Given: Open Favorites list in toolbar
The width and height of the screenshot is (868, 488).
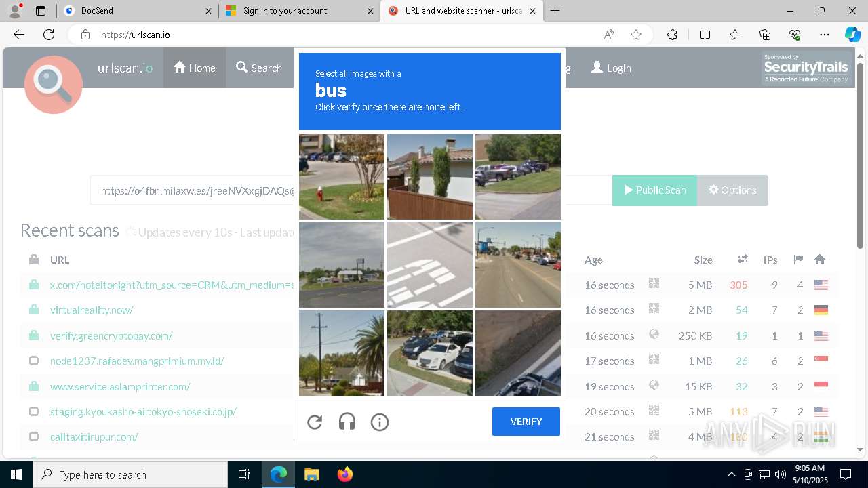Looking at the screenshot, I should (735, 35).
